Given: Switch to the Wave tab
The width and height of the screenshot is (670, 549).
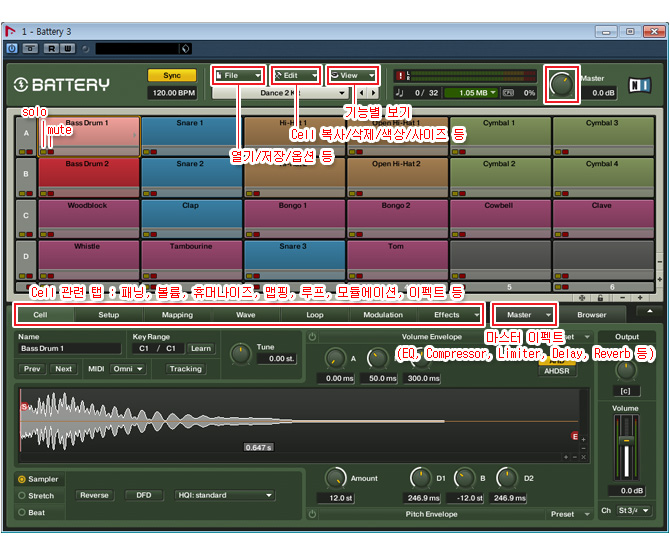Looking at the screenshot, I should click(x=246, y=315).
